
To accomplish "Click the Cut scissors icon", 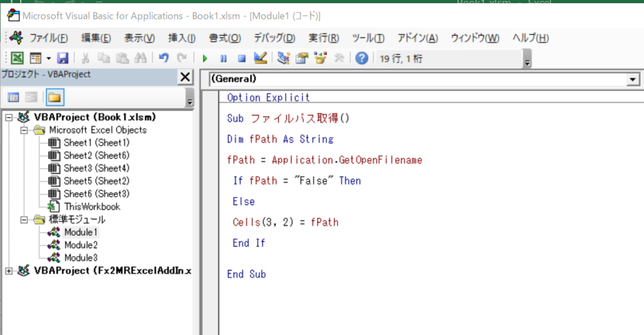I will tap(86, 58).
